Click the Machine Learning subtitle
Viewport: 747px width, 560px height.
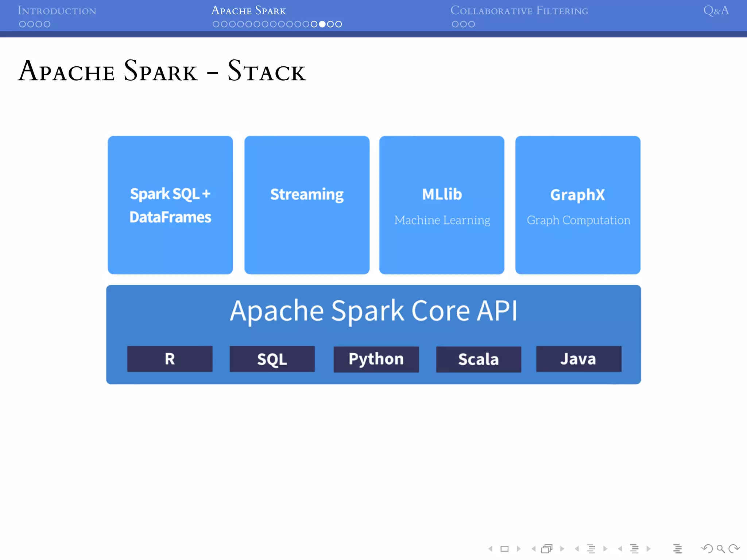click(x=442, y=220)
